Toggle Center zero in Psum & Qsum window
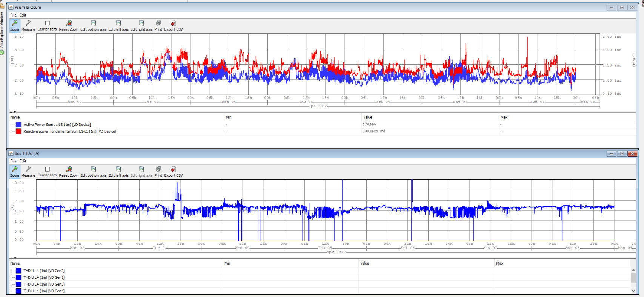 [47, 26]
